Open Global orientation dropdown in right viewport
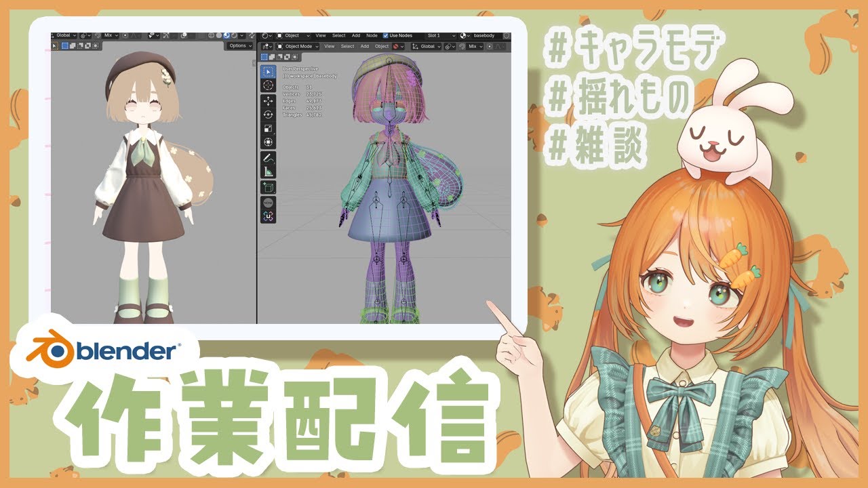Image resolution: width=868 pixels, height=488 pixels. click(x=427, y=46)
